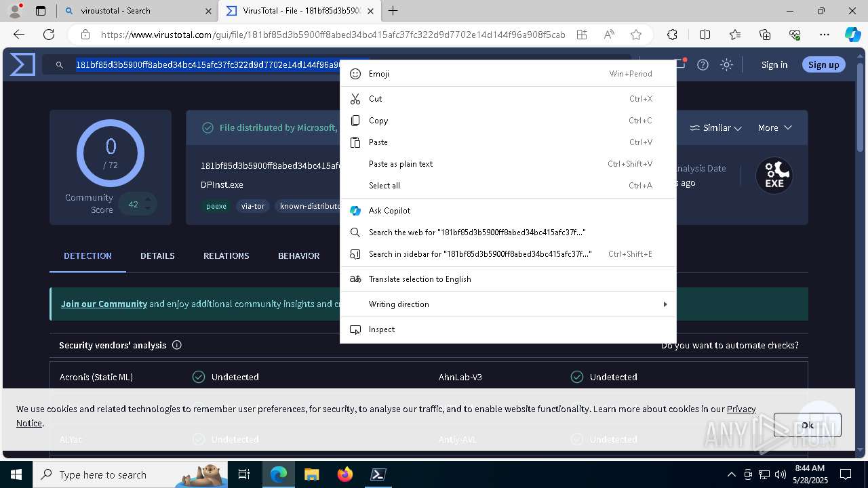This screenshot has width=868, height=488.
Task: Click the DPInst.exe file name
Action: click(x=222, y=184)
